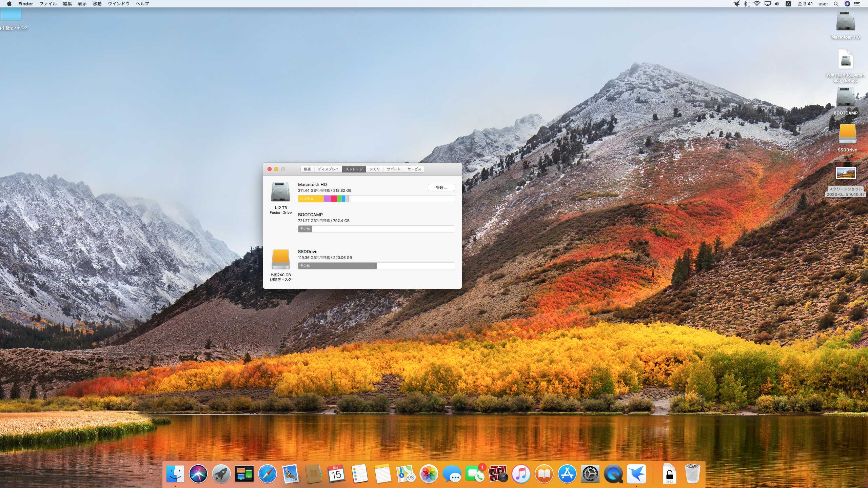This screenshot has width=868, height=488.
Task: Select the ストレージ tab
Action: click(354, 169)
